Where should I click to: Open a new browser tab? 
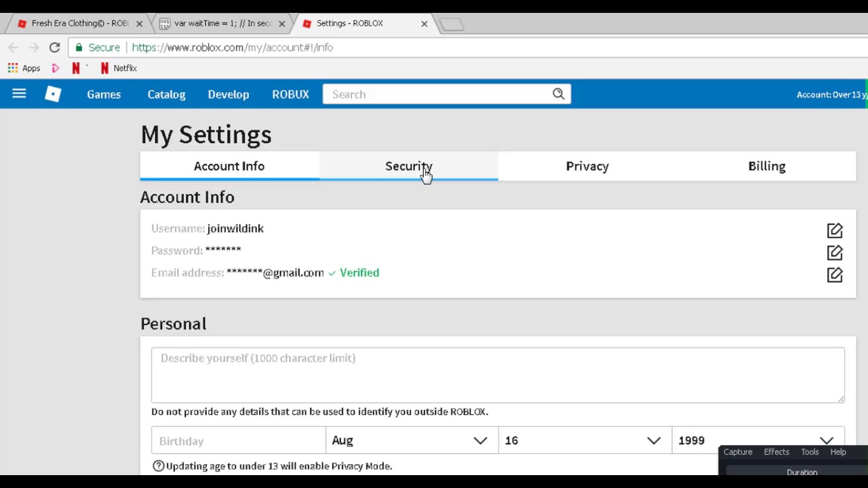(x=452, y=24)
